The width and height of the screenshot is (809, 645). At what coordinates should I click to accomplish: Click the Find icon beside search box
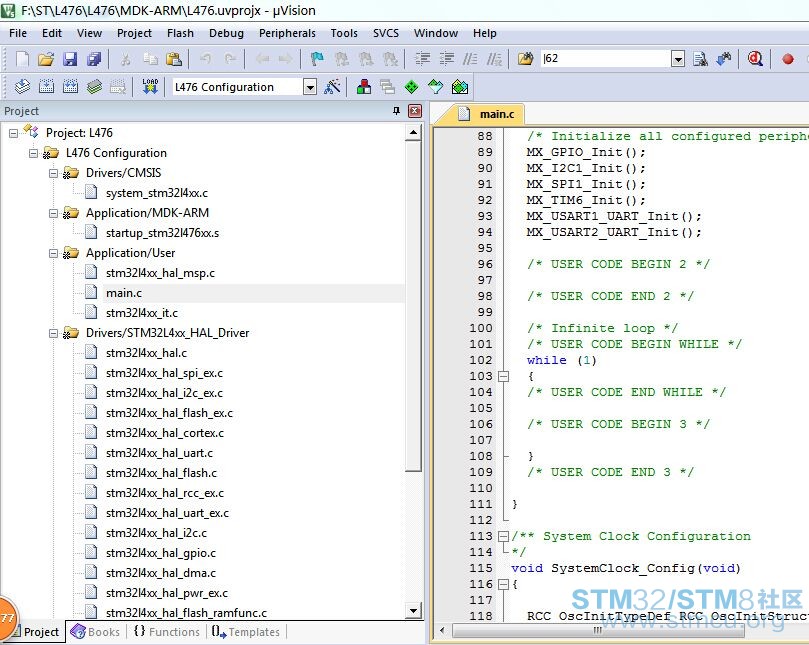[x=700, y=59]
